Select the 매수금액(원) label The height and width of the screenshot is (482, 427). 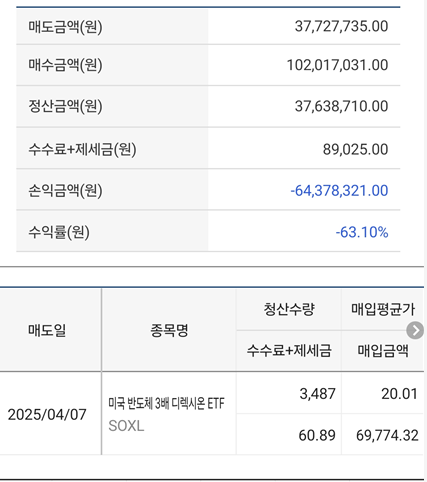(x=65, y=65)
